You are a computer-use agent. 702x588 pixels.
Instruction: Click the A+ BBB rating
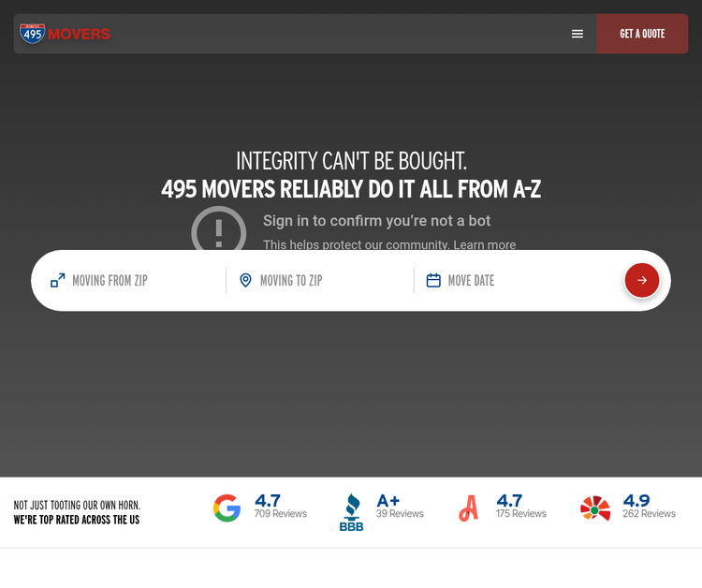coord(388,500)
